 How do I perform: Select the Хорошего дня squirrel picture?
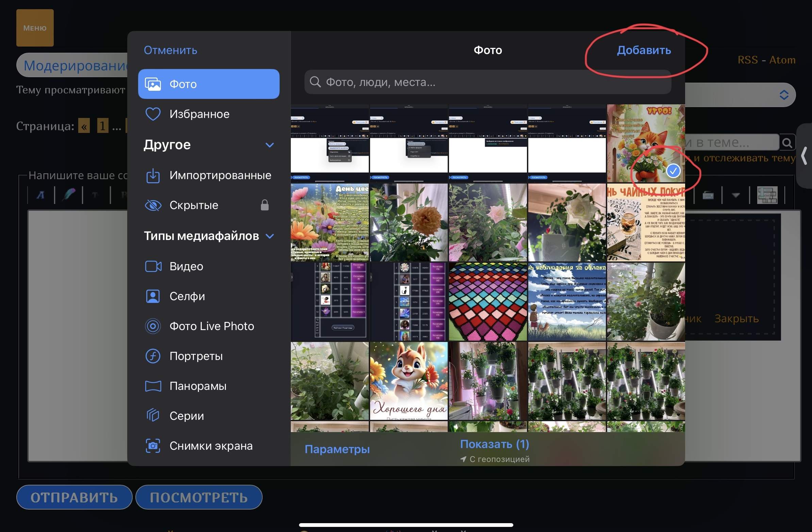point(409,381)
